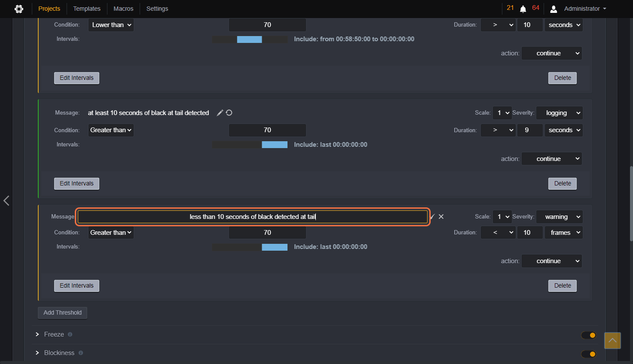633x364 pixels.
Task: Open the 'frames' duration unit dropdown
Action: (x=563, y=233)
